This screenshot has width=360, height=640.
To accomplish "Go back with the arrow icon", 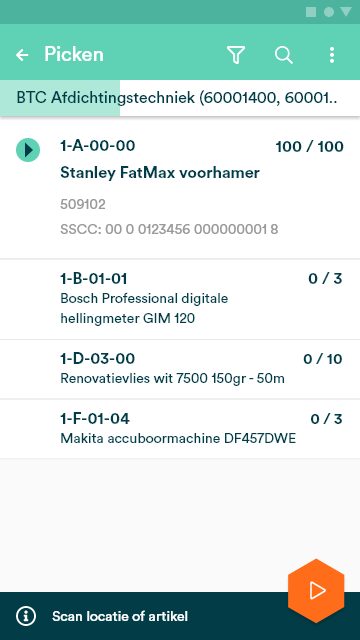I will click(22, 55).
